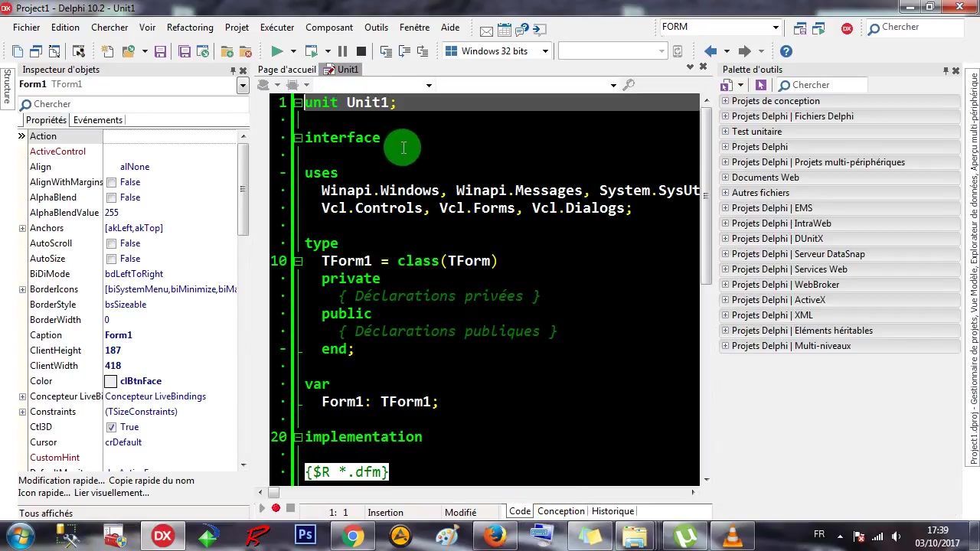Expand the Constraints property

pos(22,412)
